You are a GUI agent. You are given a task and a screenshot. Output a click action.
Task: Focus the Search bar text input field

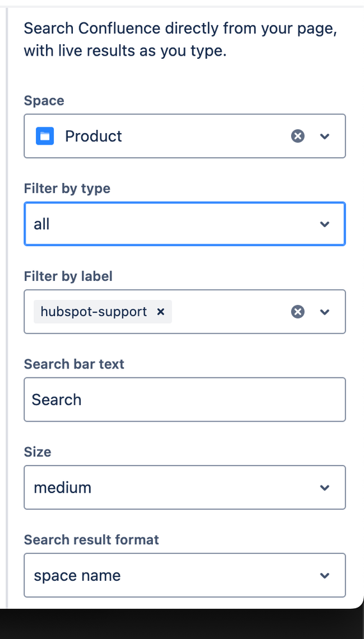pos(185,399)
